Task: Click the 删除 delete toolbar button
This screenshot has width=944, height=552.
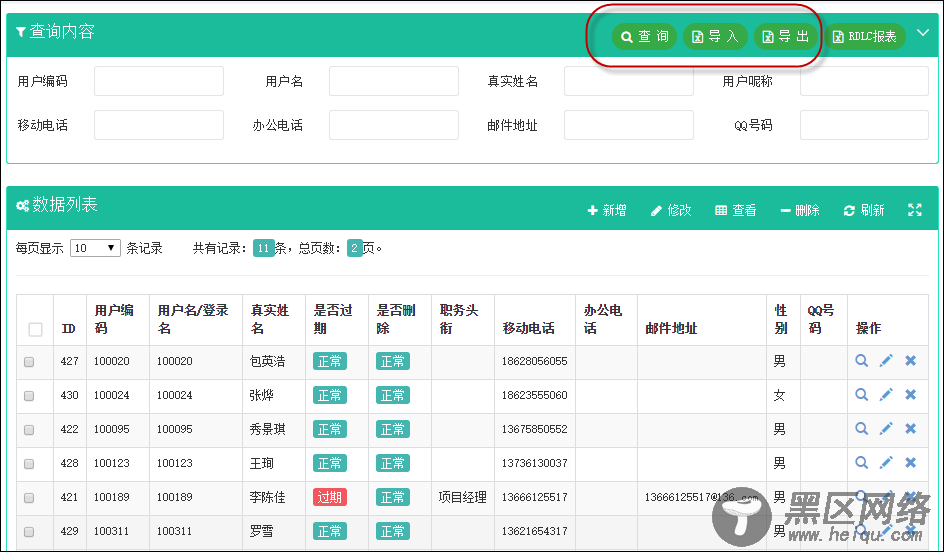Action: pos(800,210)
